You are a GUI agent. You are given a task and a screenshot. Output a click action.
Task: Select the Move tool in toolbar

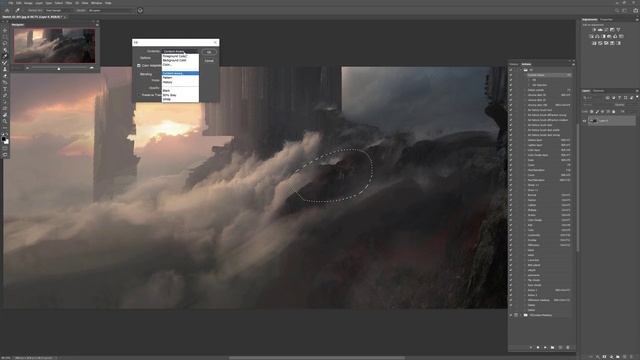[5, 30]
